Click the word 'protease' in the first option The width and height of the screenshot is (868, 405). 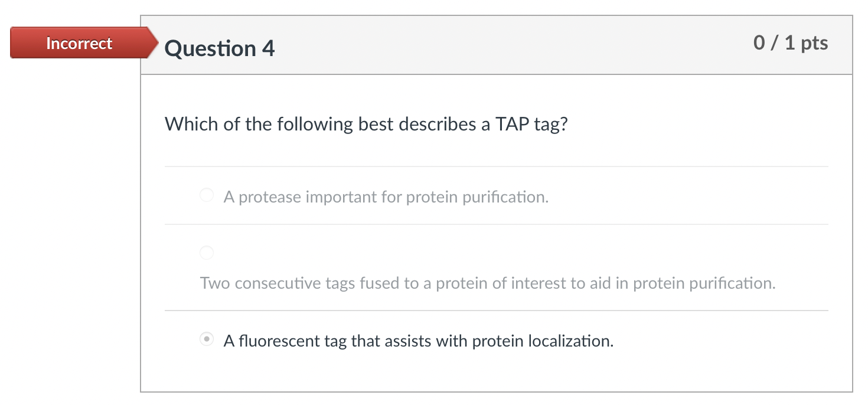(265, 197)
